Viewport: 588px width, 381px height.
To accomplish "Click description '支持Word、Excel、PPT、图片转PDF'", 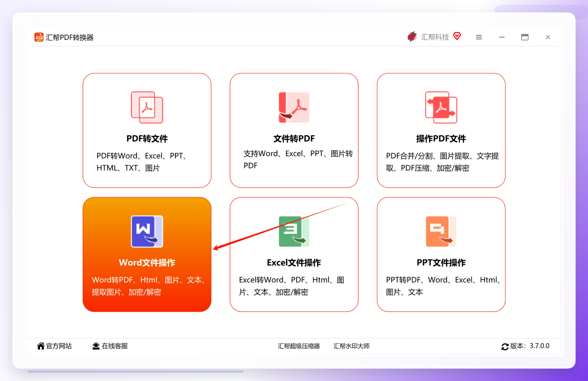I will click(x=298, y=160).
